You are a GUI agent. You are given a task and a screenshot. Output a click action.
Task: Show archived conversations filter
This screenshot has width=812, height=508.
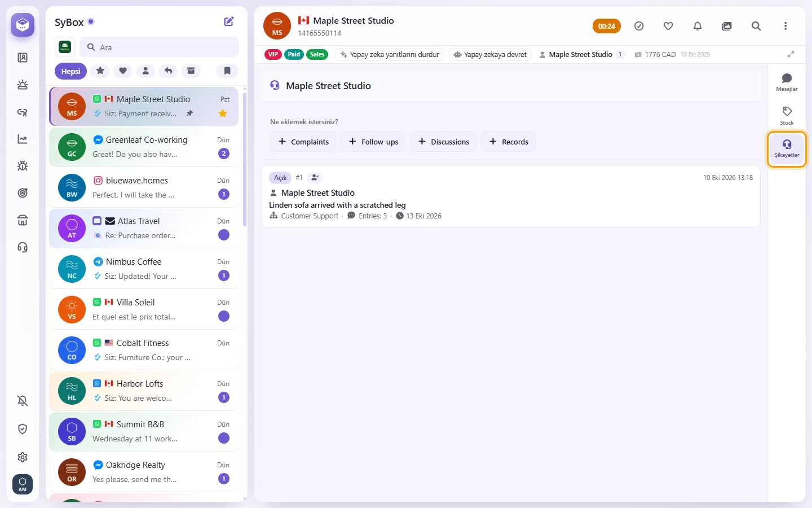(x=191, y=71)
